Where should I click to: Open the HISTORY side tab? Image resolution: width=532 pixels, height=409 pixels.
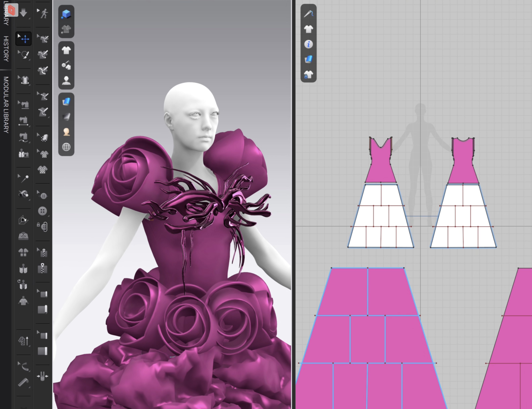click(6, 49)
